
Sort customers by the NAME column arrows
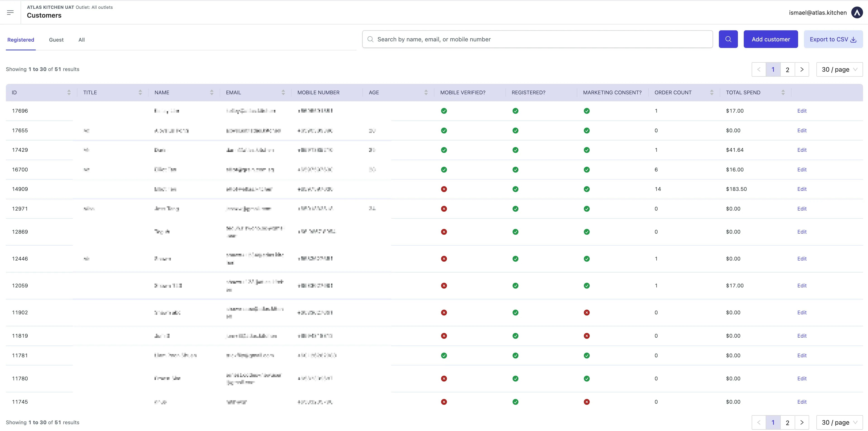click(x=212, y=92)
